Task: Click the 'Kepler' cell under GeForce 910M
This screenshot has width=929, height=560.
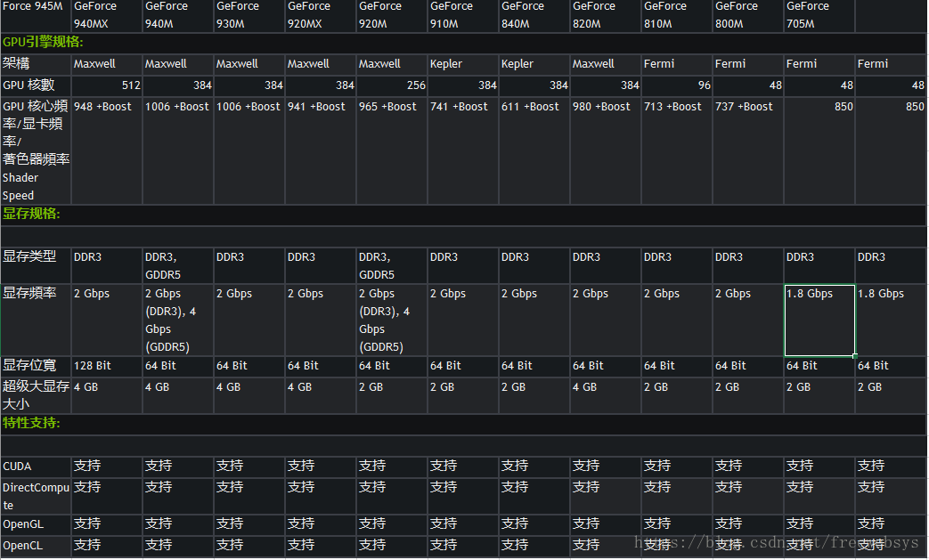Action: (x=463, y=64)
